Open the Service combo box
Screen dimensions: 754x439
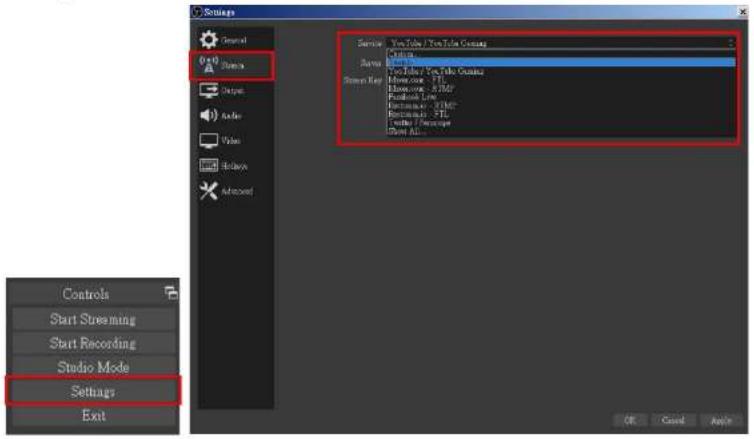pyautogui.click(x=561, y=43)
